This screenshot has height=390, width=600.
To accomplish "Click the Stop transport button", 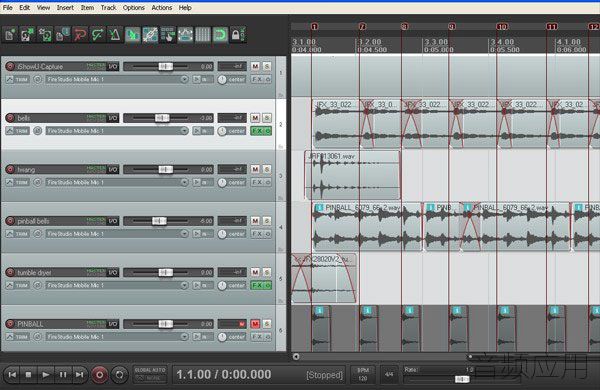I will tap(28, 374).
